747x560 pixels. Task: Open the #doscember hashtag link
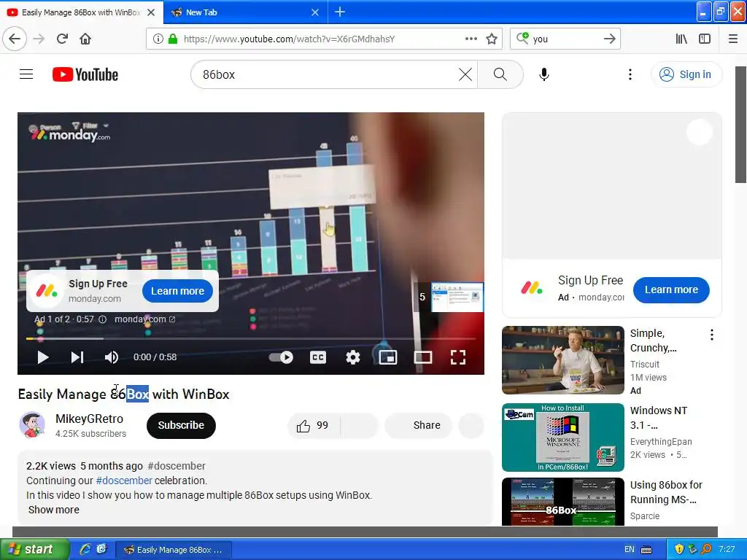tap(124, 481)
